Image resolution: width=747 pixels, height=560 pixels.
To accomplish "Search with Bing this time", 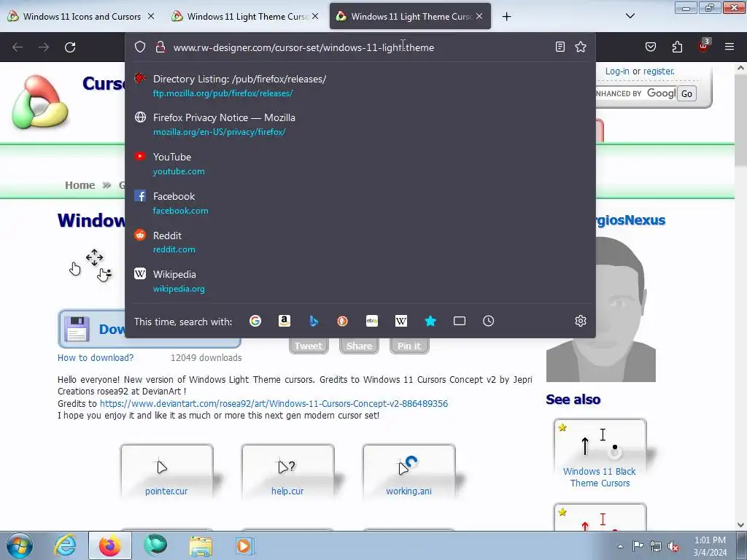I will [314, 321].
